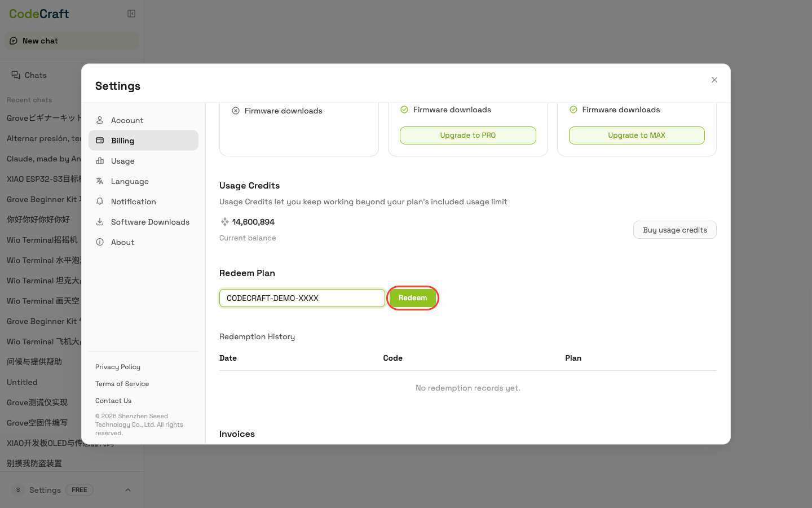This screenshot has height=508, width=812.
Task: Open the Language settings tab
Action: 143,181
